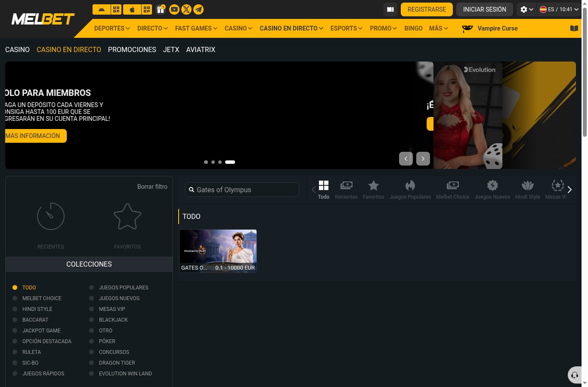The image size is (588, 387).
Task: Open the Apple iOS app download icon
Action: 132,9
